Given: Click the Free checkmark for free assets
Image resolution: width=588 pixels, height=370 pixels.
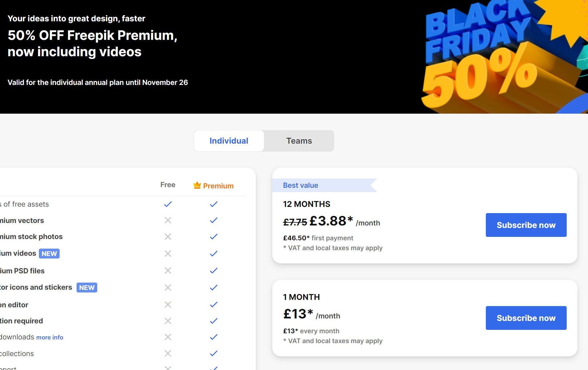Looking at the screenshot, I should tap(168, 204).
